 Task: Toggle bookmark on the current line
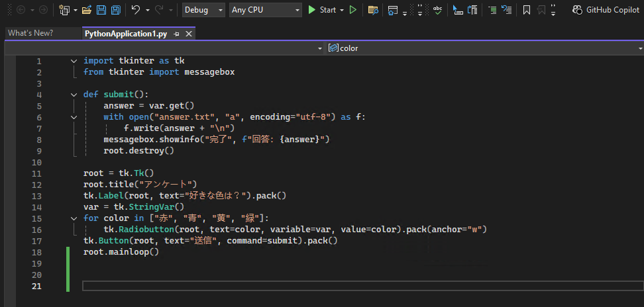526,10
